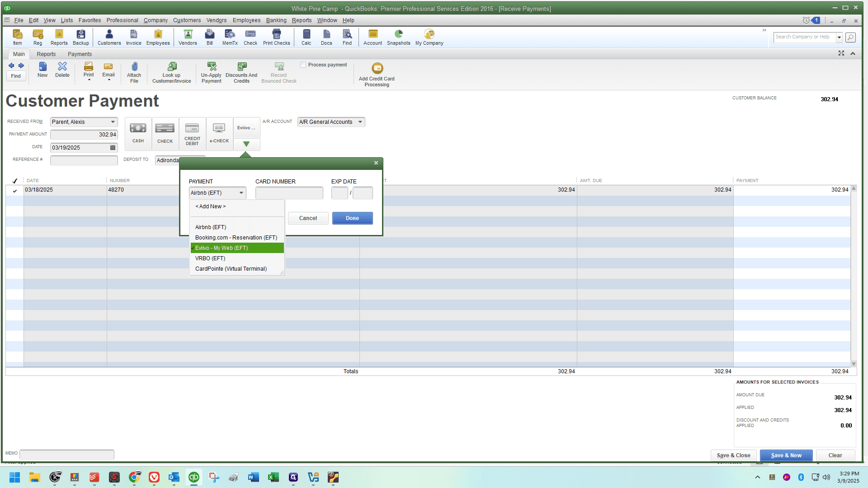
Task: Expand the Print dropdown arrow
Action: tap(89, 80)
